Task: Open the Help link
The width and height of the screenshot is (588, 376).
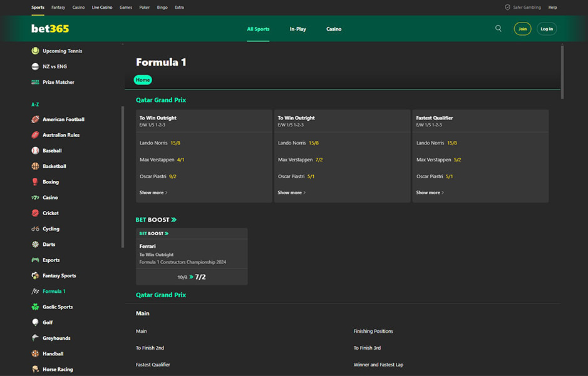Action: pyautogui.click(x=553, y=7)
